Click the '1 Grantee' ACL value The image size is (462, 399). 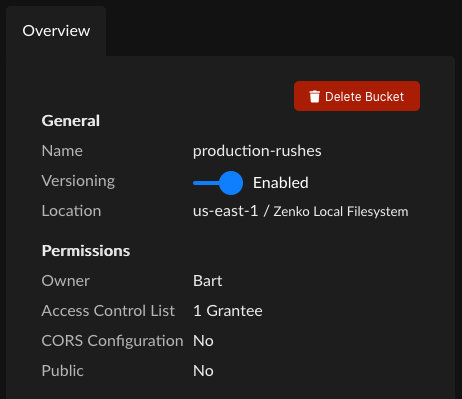click(x=228, y=311)
